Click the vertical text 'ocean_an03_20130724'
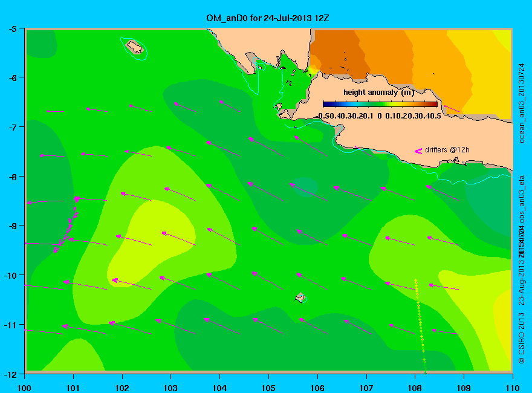This screenshot has width=532, height=393. tap(522, 103)
